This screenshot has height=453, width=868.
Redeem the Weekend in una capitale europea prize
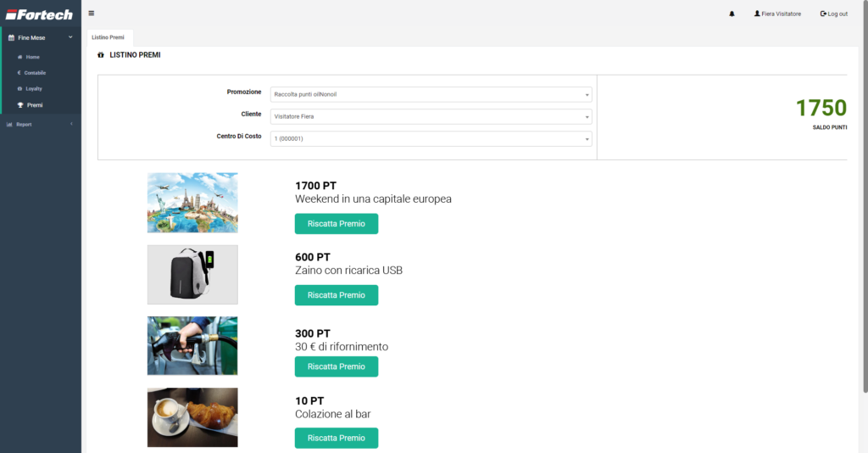point(336,224)
